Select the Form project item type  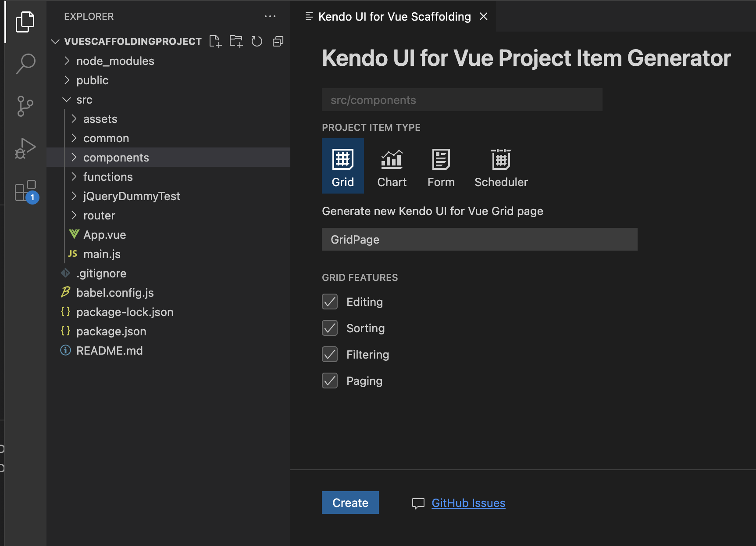pos(441,166)
